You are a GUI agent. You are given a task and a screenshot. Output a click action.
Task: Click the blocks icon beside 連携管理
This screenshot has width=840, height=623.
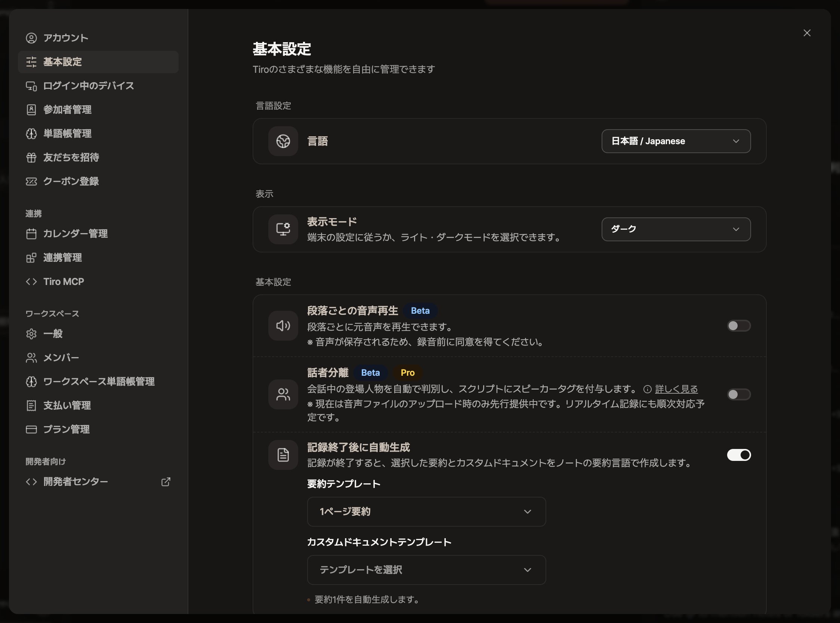point(31,258)
